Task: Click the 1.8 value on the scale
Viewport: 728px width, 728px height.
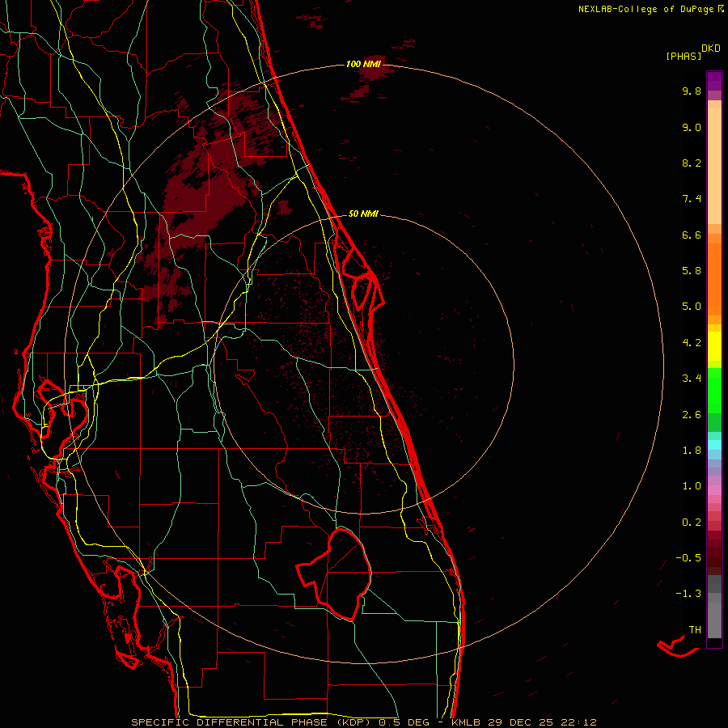Action: [692, 451]
